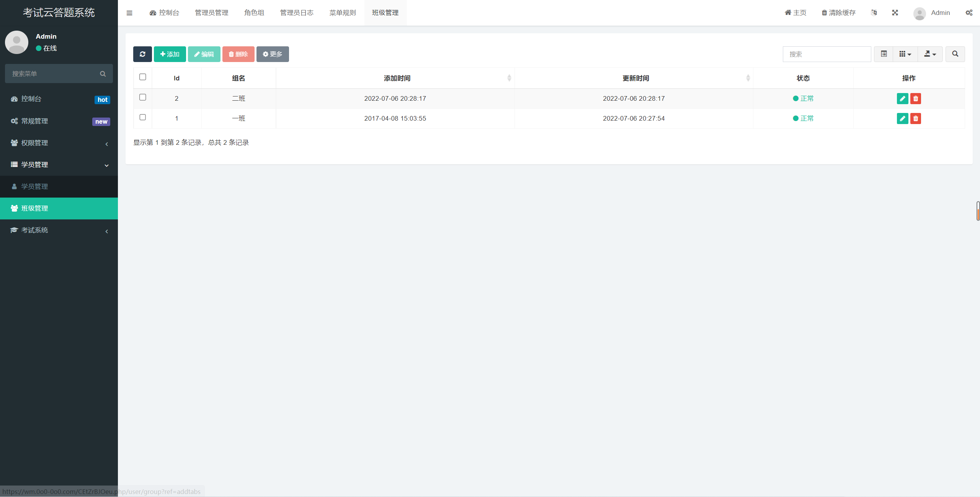This screenshot has width=980, height=497.
Task: Click the language switch icon in header
Action: tap(874, 13)
